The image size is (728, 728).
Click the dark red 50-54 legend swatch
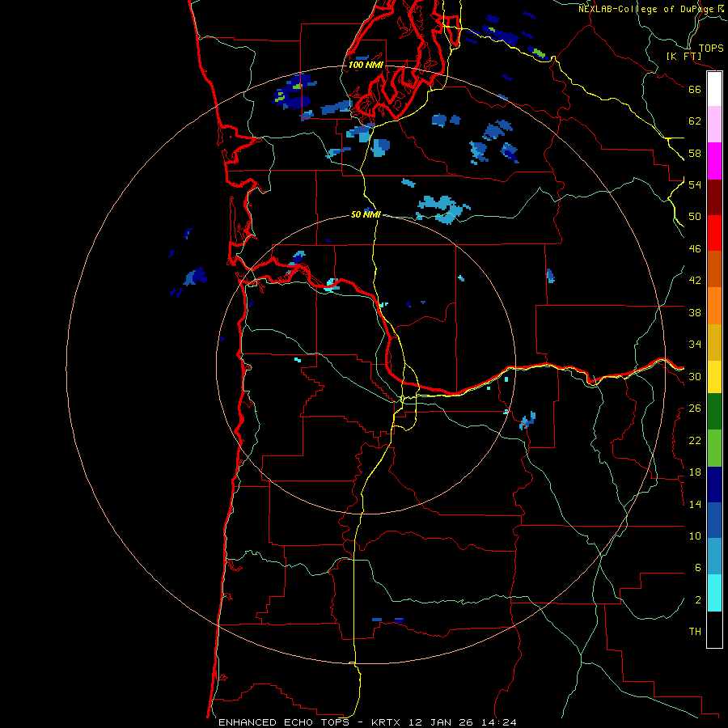[x=714, y=197]
